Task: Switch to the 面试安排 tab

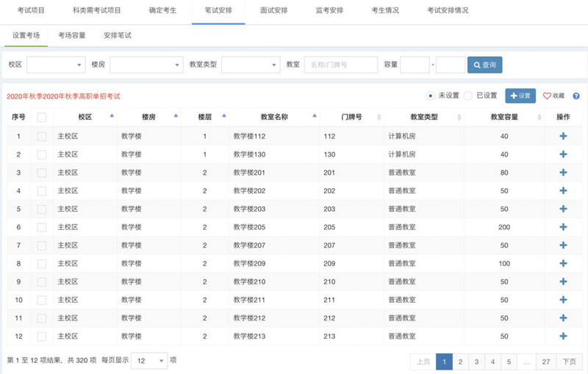Action: [x=273, y=11]
